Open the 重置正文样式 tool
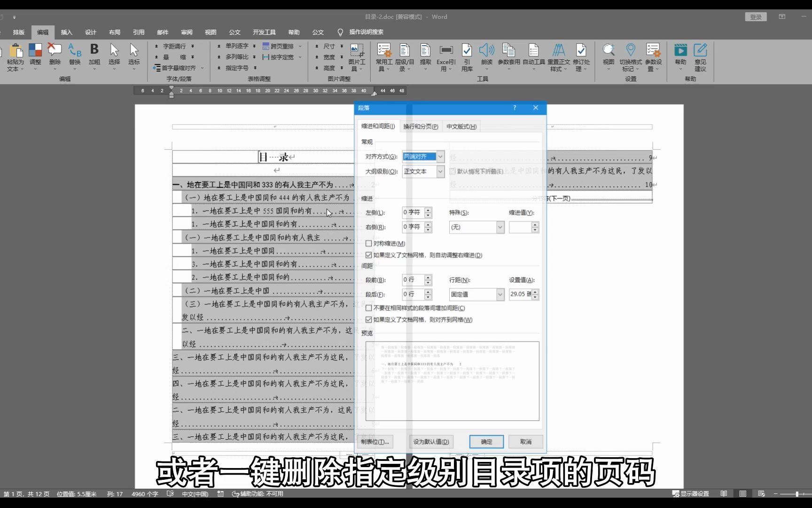This screenshot has height=508, width=812. coord(559,57)
